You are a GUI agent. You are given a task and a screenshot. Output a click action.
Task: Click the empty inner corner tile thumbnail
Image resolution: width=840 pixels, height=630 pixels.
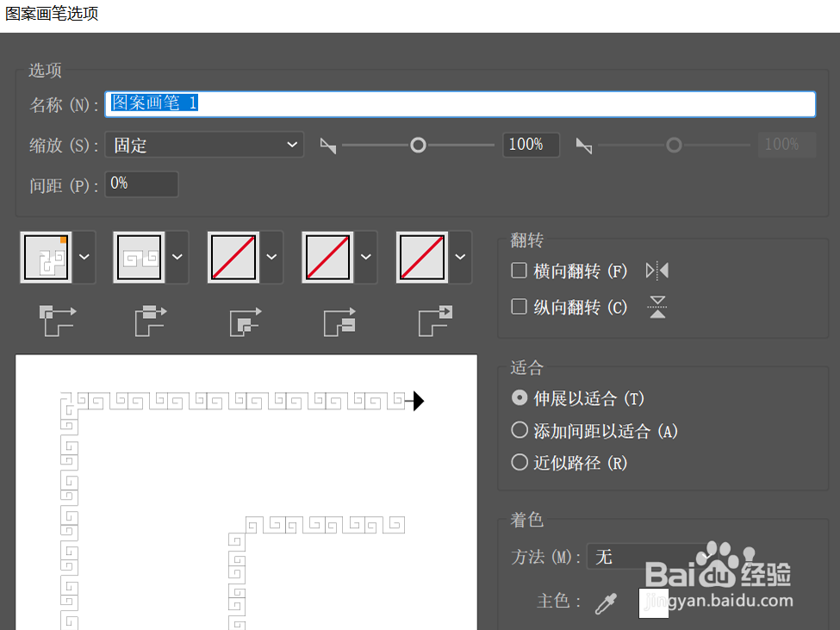(x=233, y=257)
